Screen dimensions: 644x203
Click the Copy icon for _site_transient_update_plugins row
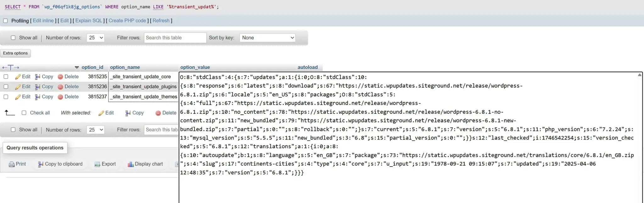coord(38,87)
